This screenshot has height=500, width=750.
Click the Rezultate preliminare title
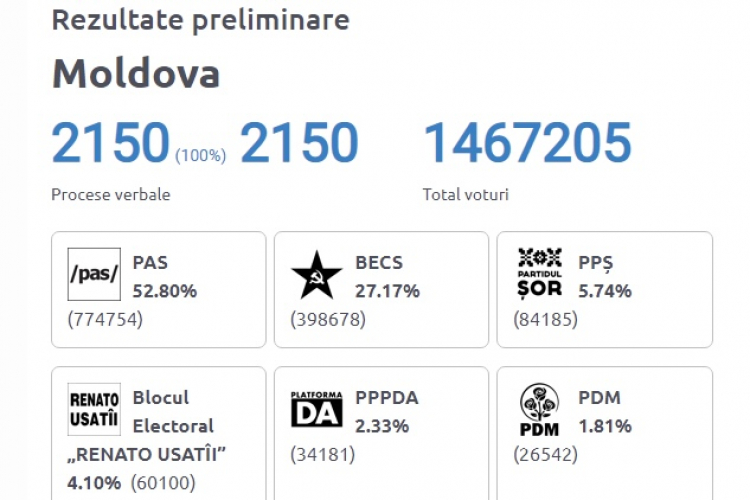[x=200, y=20]
